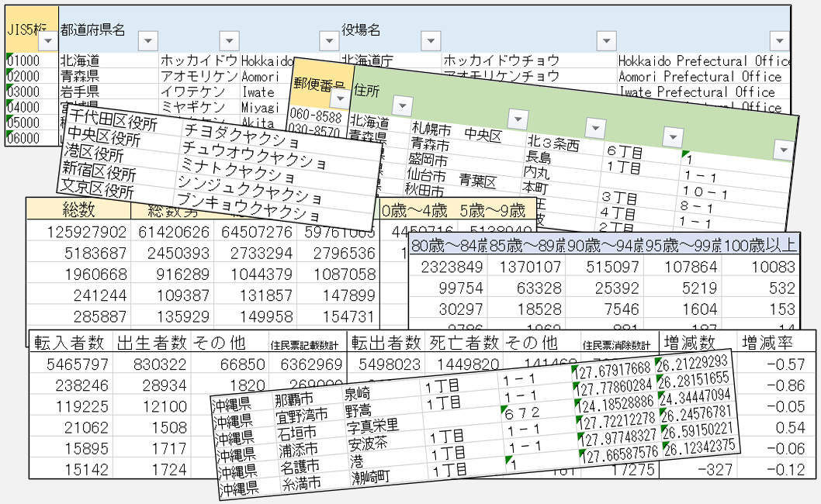This screenshot has width=821, height=504.
Task: Click the 青森県 prefecture name cell
Action: tap(80, 76)
